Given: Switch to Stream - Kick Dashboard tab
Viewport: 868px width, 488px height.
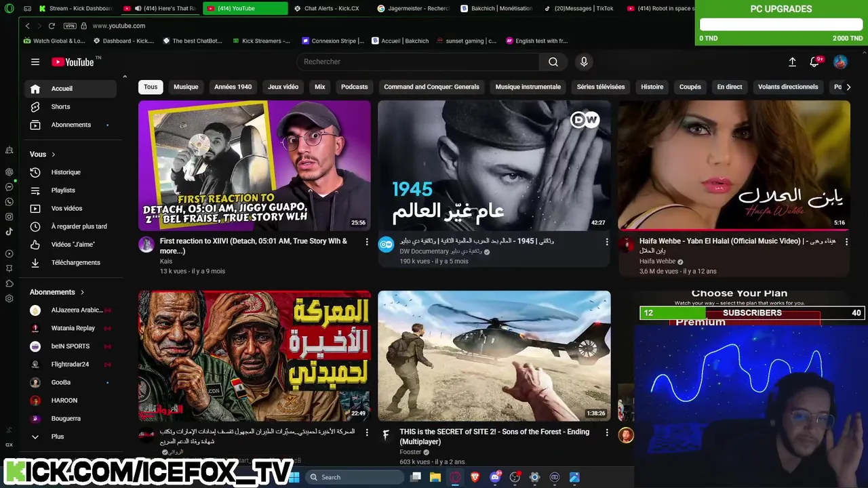Looking at the screenshot, I should (x=76, y=8).
